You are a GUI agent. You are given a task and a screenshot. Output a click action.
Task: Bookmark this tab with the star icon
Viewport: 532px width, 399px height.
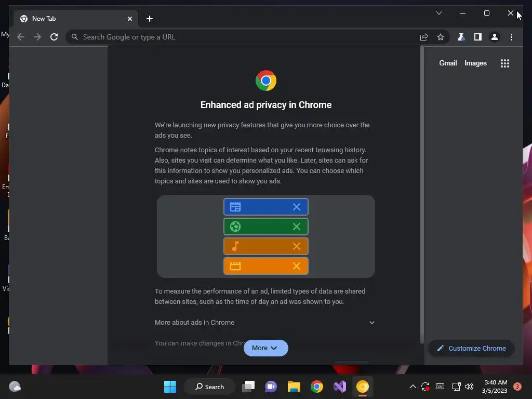[x=441, y=37]
